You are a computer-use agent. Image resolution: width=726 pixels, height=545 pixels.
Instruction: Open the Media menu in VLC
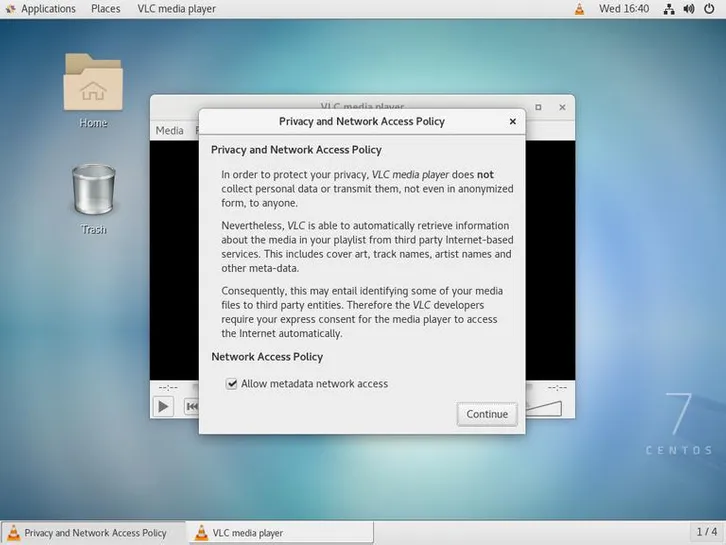(169, 131)
